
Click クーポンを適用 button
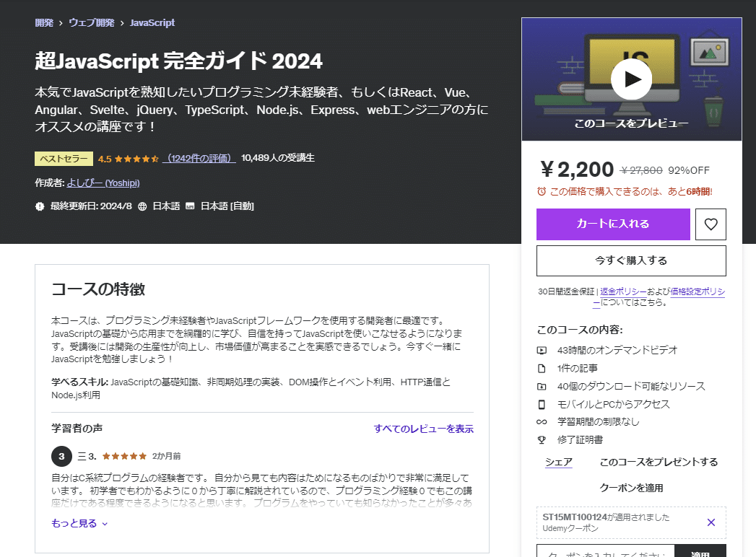point(631,488)
